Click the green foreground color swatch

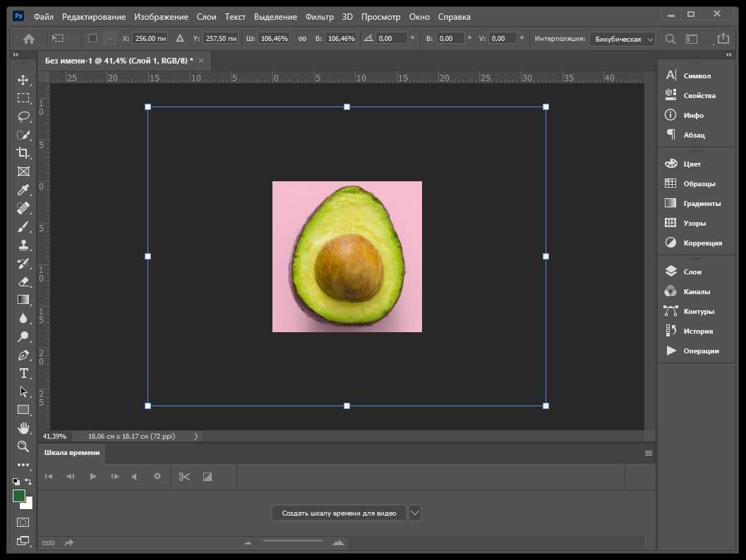[19, 496]
